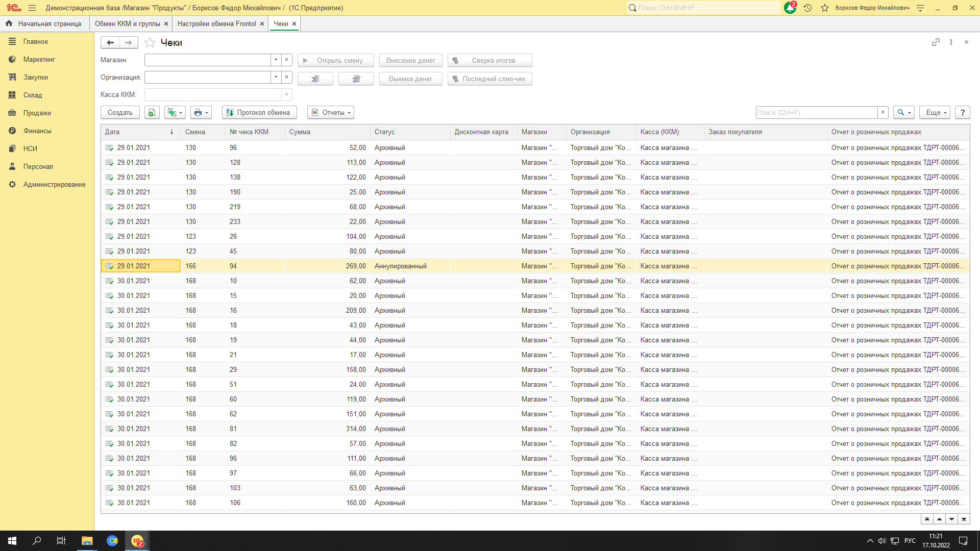Clear the Магазин field
980x551 pixels.
point(286,60)
